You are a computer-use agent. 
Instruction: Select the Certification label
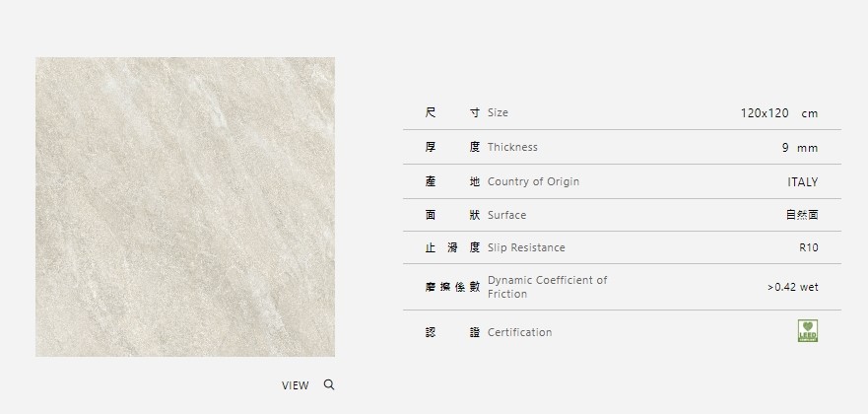(x=519, y=332)
